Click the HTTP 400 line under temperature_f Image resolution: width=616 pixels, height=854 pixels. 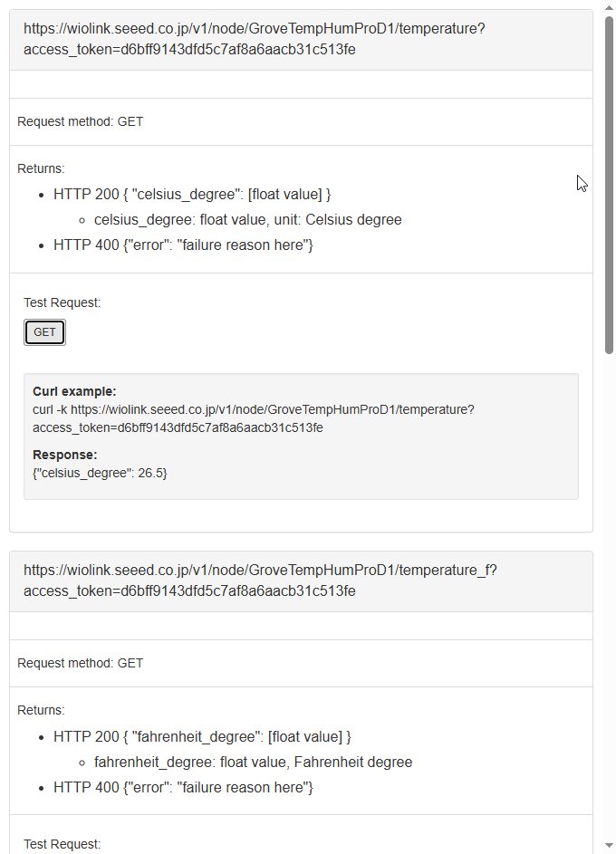[186, 787]
